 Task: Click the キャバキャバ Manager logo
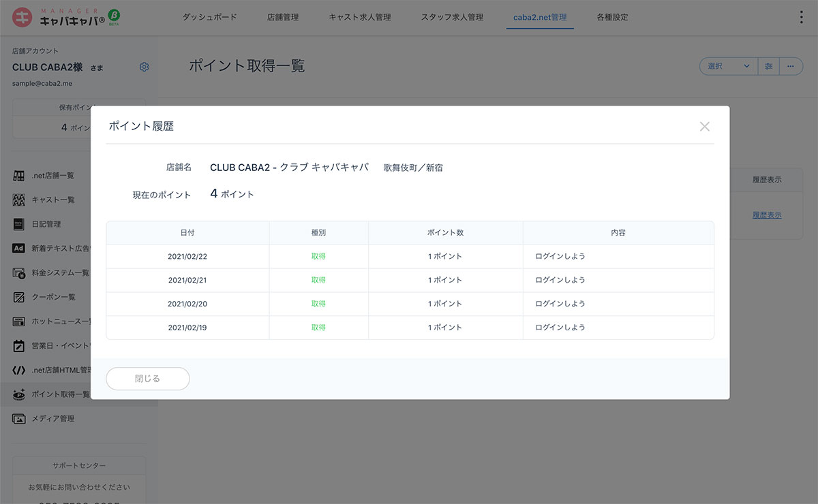(66, 18)
